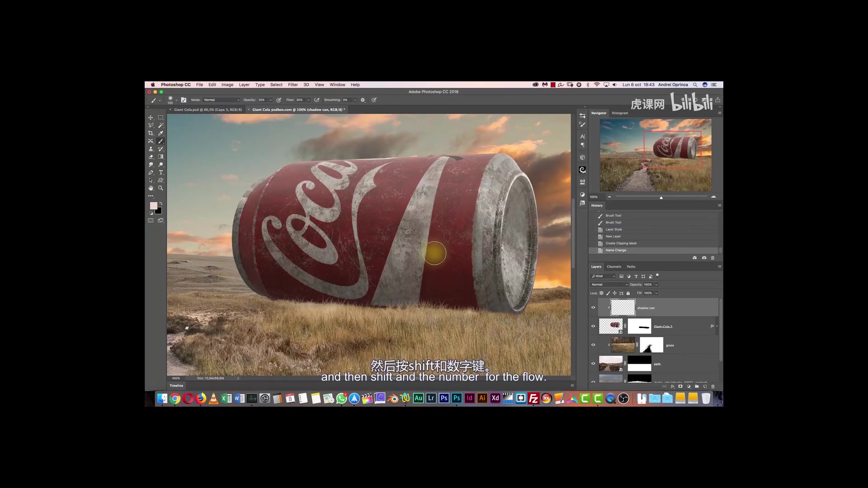
Task: Open smoothing options gear icon
Action: (x=363, y=100)
